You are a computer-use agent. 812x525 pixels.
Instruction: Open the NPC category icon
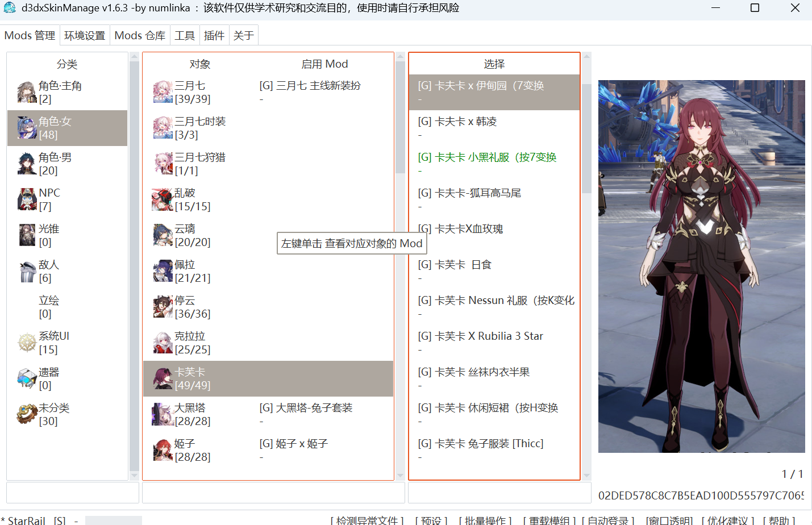(x=27, y=200)
